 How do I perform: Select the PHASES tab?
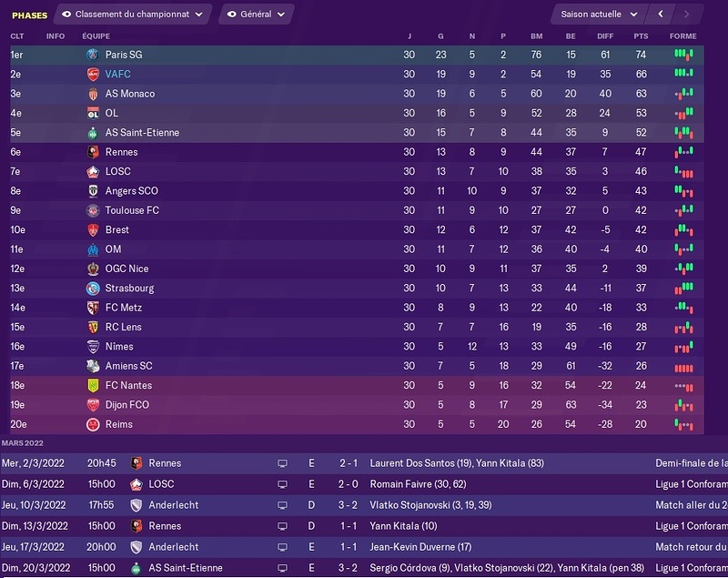click(x=30, y=15)
